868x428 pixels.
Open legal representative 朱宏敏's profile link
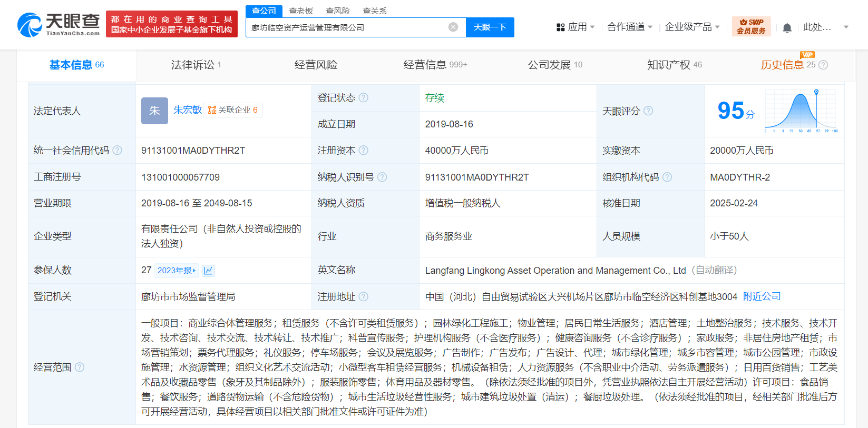click(188, 110)
